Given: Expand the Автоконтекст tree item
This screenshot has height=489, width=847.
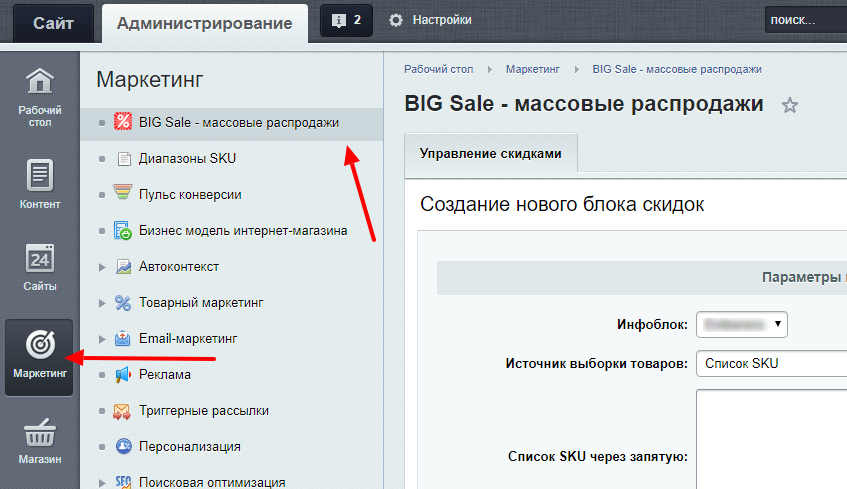Looking at the screenshot, I should tap(102, 267).
